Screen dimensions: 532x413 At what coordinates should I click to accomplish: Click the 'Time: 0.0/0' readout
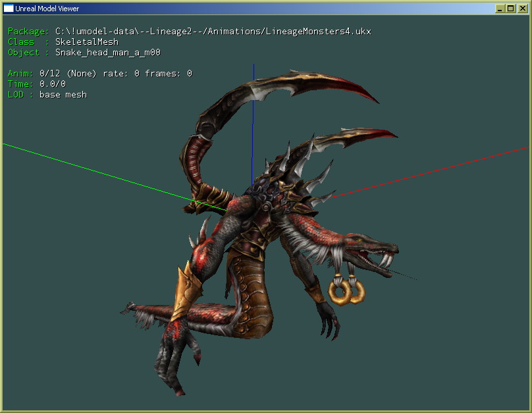pos(37,84)
